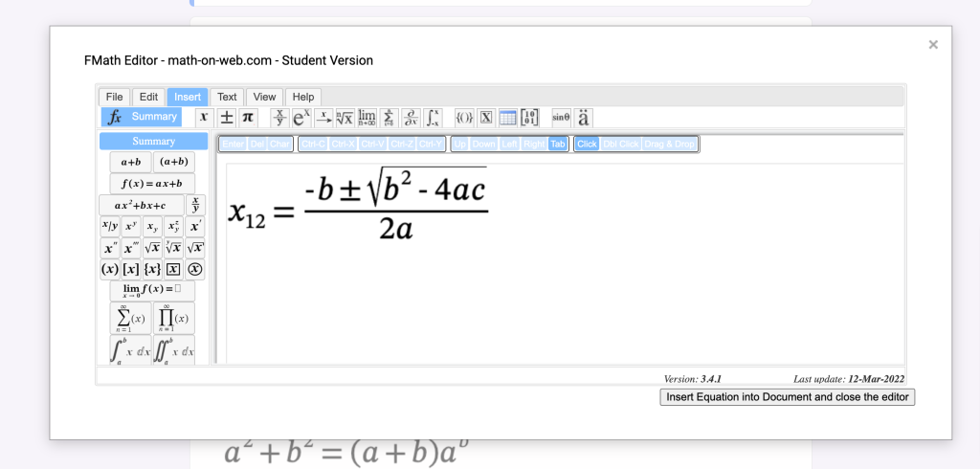This screenshot has width=980, height=469.
Task: Open the accented letter ä symbol set
Action: tap(583, 117)
